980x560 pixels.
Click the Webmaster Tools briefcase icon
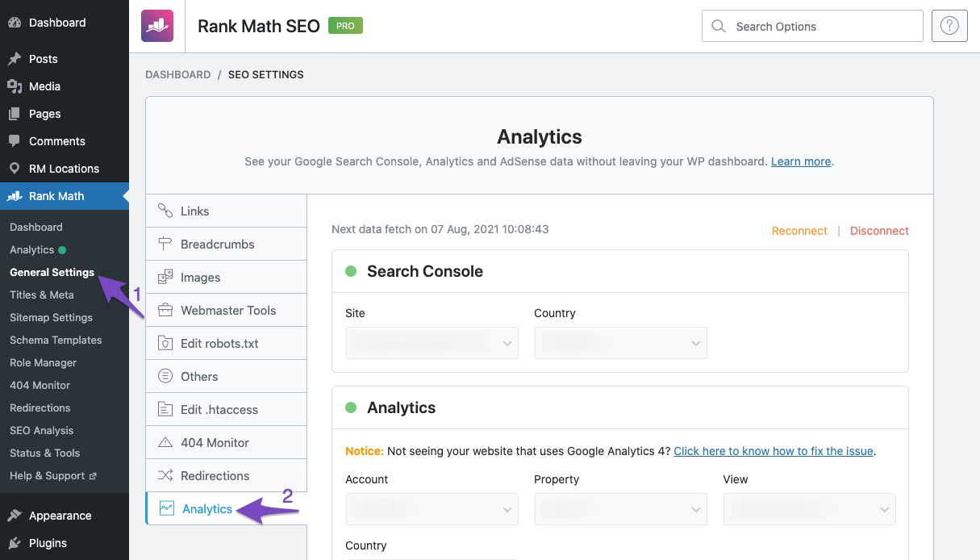pyautogui.click(x=165, y=311)
